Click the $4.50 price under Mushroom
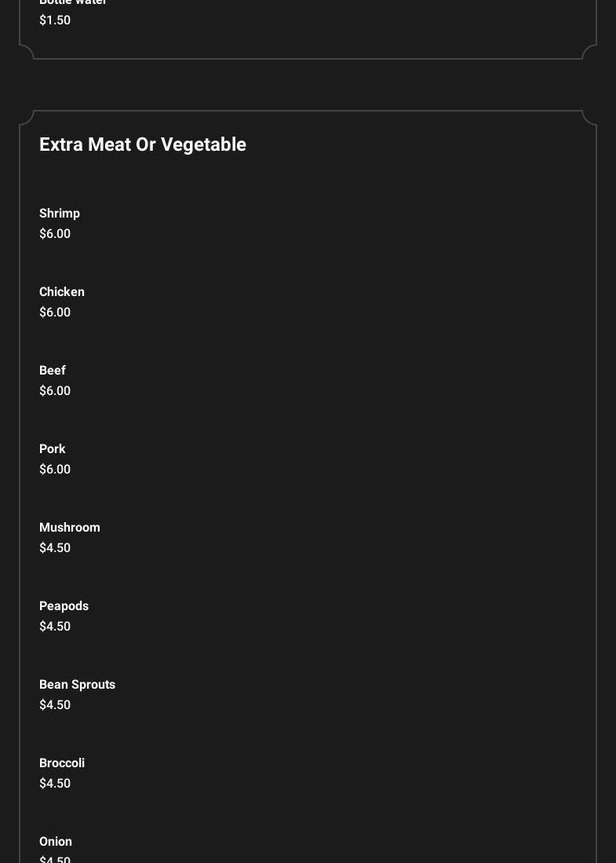This screenshot has width=616, height=863. tap(55, 548)
